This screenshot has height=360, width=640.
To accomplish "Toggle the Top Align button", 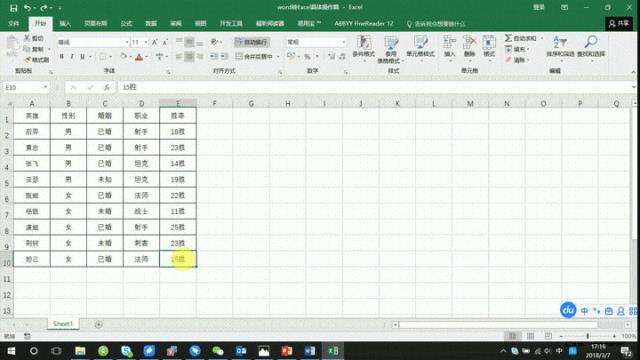I will 179,42.
